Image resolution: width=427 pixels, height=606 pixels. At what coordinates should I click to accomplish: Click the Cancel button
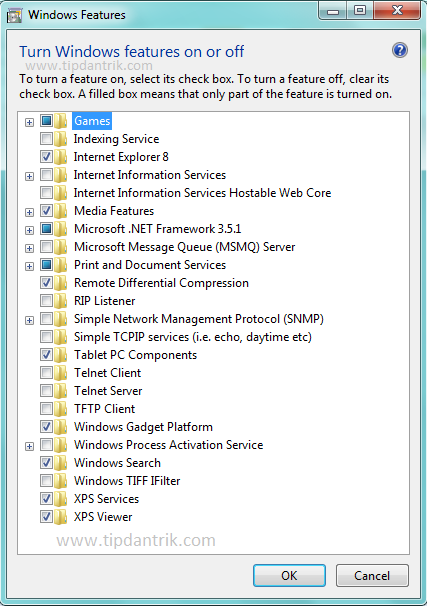[x=372, y=576]
